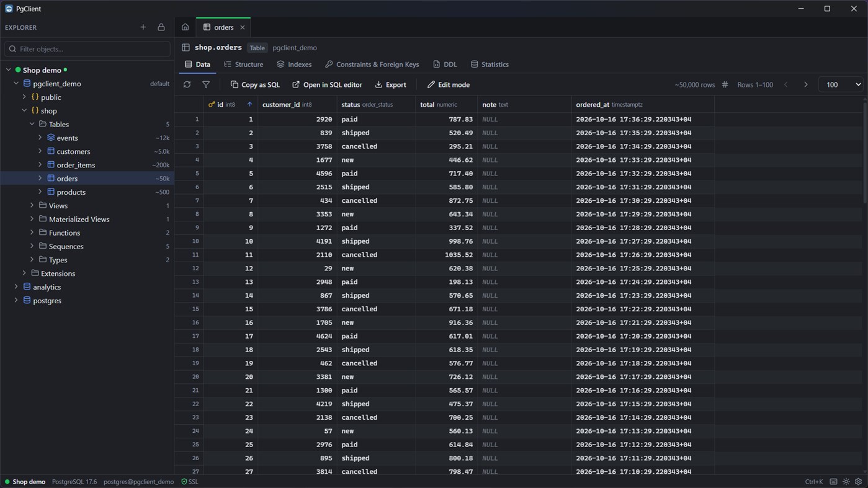The height and width of the screenshot is (488, 868).
Task: Click the ordered_at column header
Action: [643, 105]
